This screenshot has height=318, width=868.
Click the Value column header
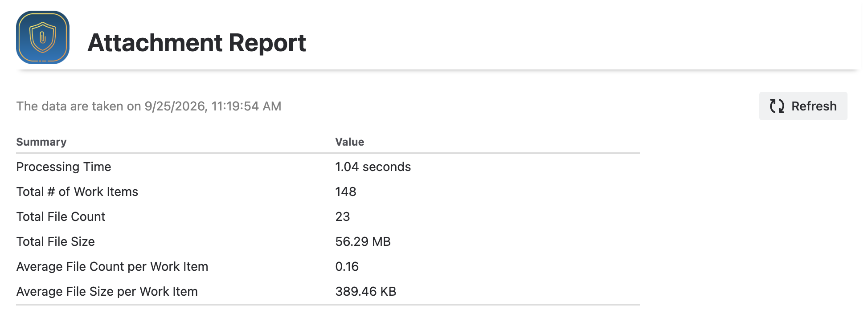point(349,142)
